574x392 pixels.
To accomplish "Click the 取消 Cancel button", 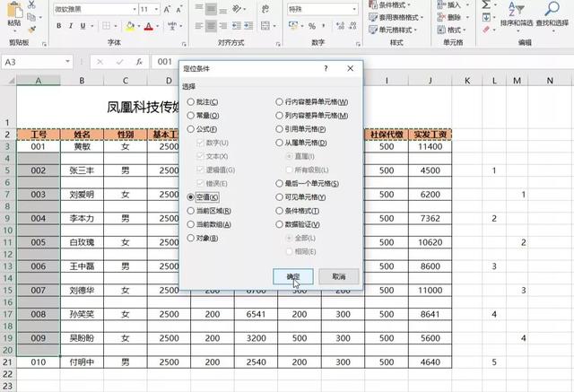I will [339, 276].
